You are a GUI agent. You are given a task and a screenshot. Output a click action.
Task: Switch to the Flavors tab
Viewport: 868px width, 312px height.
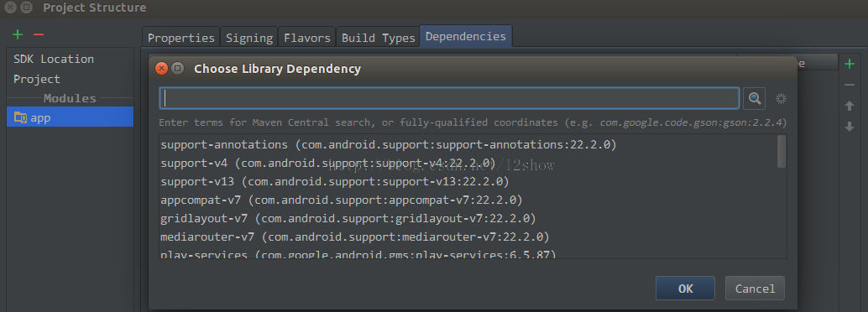coord(307,38)
